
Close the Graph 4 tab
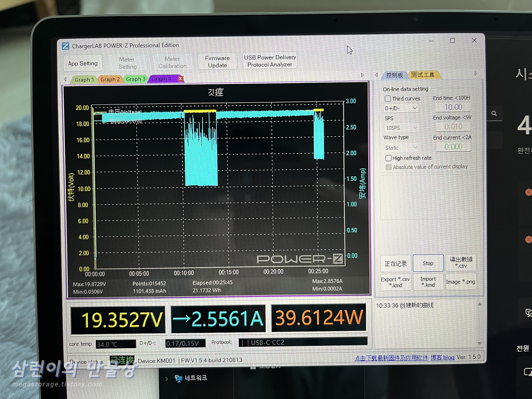(180, 78)
